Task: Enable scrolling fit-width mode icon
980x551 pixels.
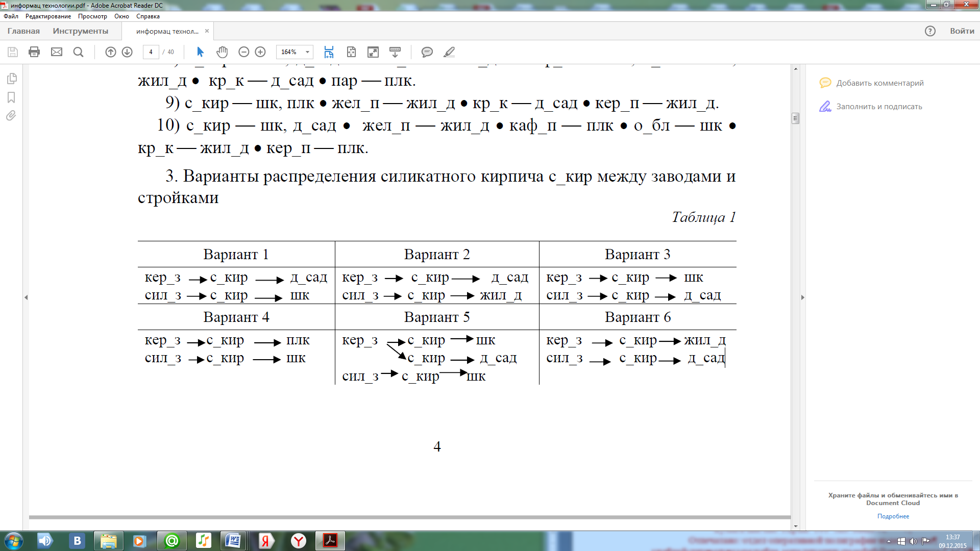Action: click(329, 52)
